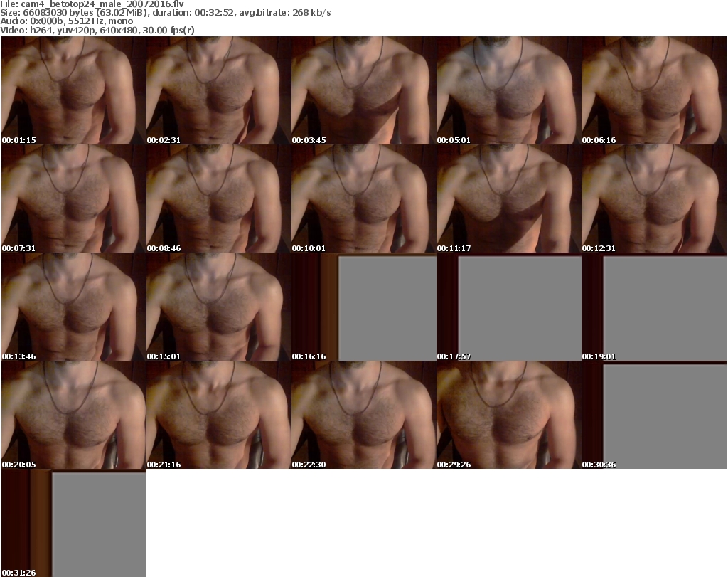Pick the gray frame at 00:19:01

[x=654, y=307]
